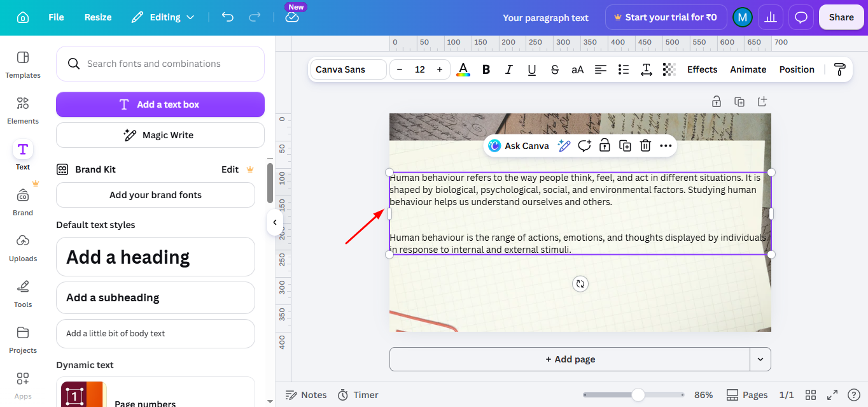Click the Add a text box button
The height and width of the screenshot is (407, 868).
coord(160,104)
